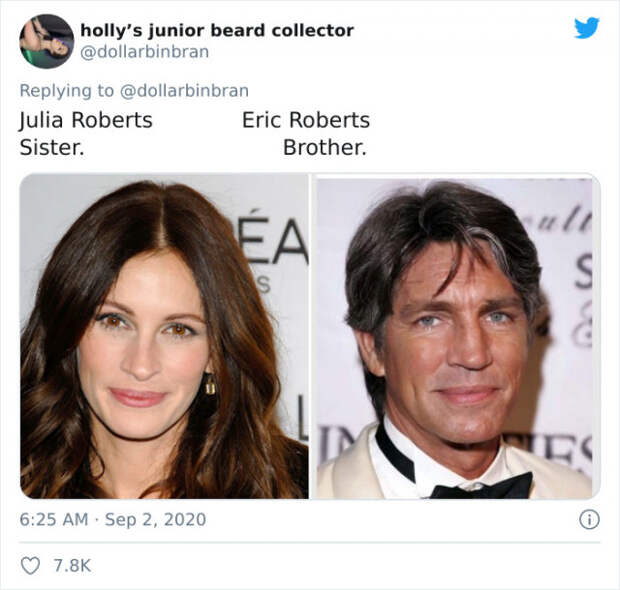Click the blue Twitter bird logo
This screenshot has height=590, width=620.
point(587,28)
